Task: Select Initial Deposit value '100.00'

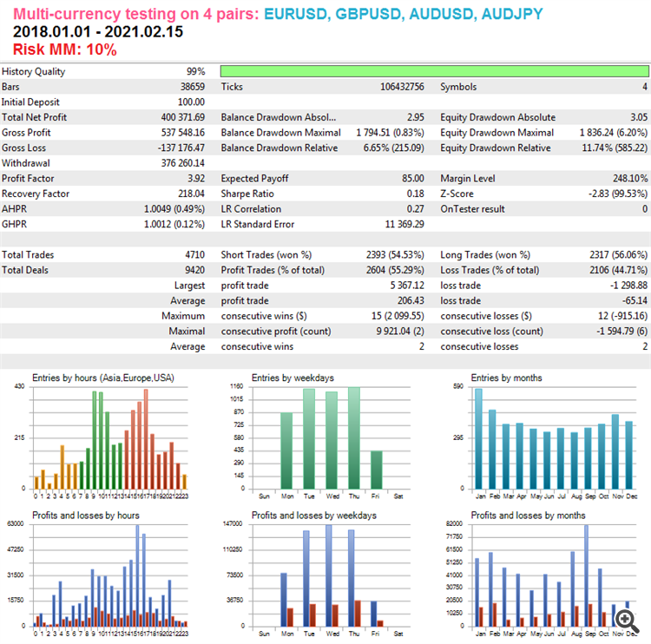Action: 191,102
